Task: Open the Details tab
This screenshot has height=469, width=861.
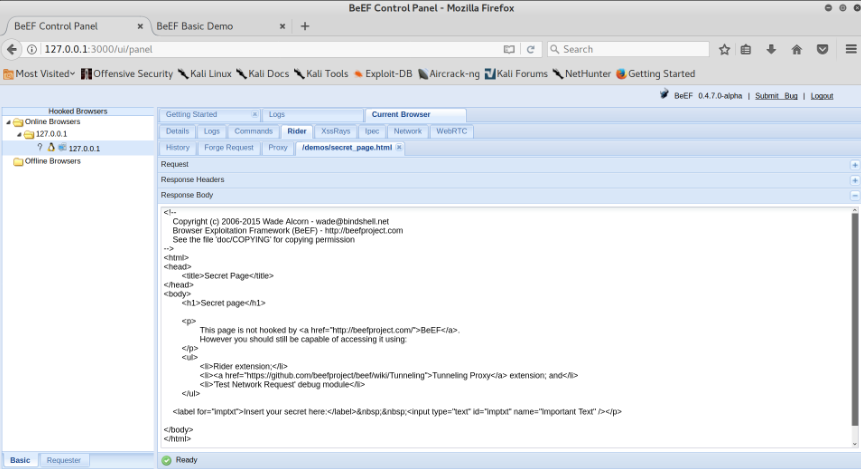Action: pyautogui.click(x=177, y=131)
